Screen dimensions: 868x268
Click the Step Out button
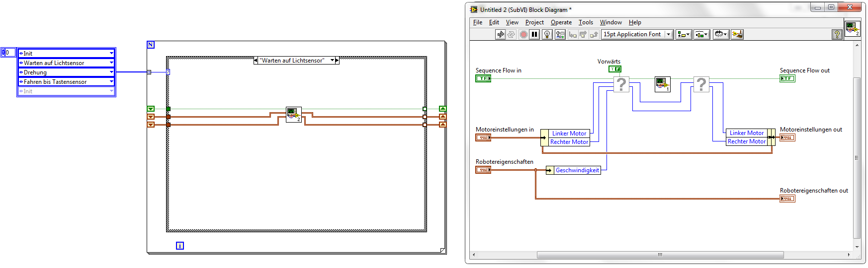click(594, 34)
